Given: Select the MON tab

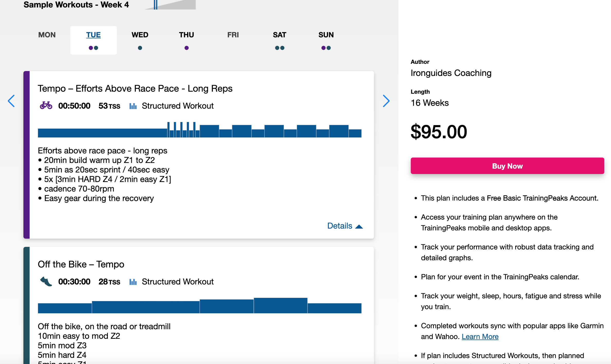Looking at the screenshot, I should coord(47,35).
